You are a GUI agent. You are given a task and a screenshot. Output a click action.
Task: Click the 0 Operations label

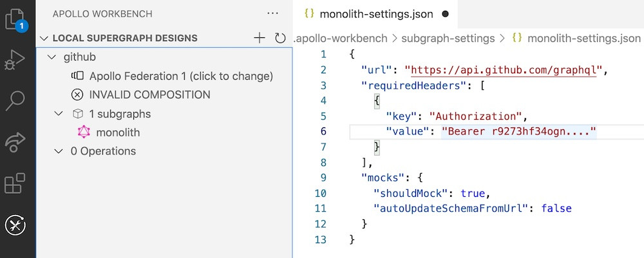103,151
